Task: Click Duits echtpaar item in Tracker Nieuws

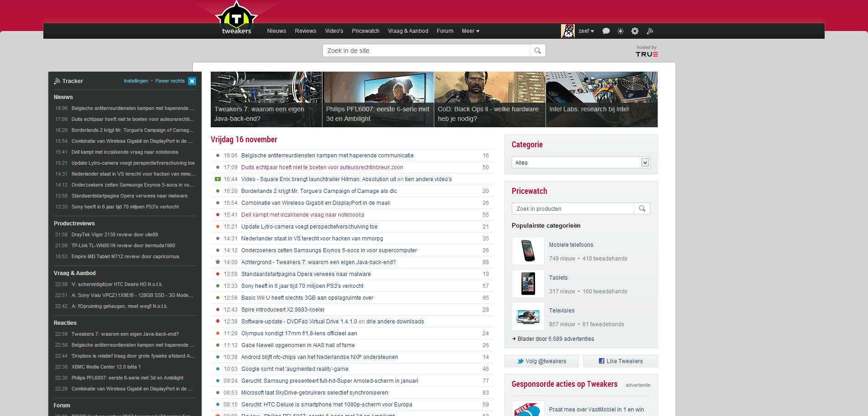Action: [x=132, y=119]
